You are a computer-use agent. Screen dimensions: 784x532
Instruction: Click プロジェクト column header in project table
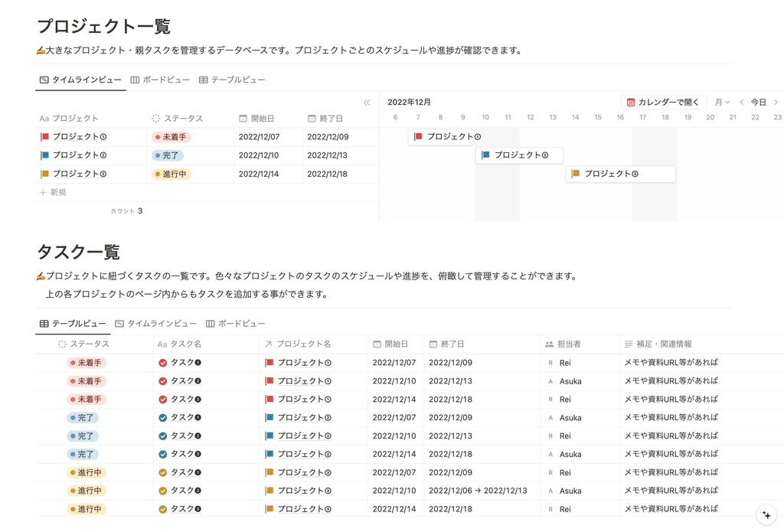tap(69, 119)
